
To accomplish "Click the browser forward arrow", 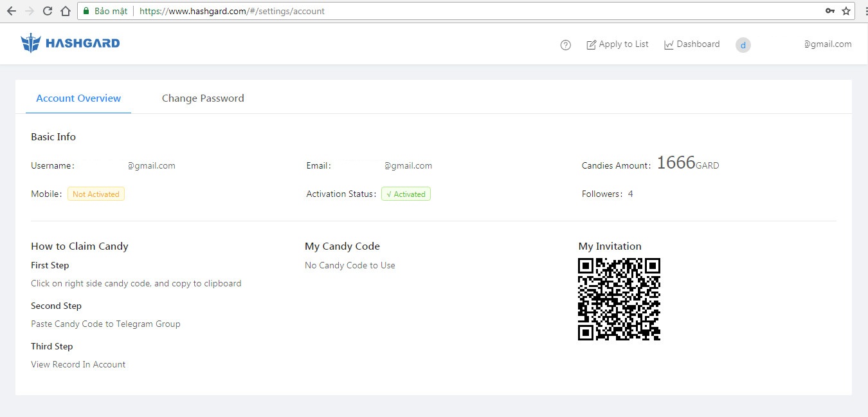I will pos(29,11).
